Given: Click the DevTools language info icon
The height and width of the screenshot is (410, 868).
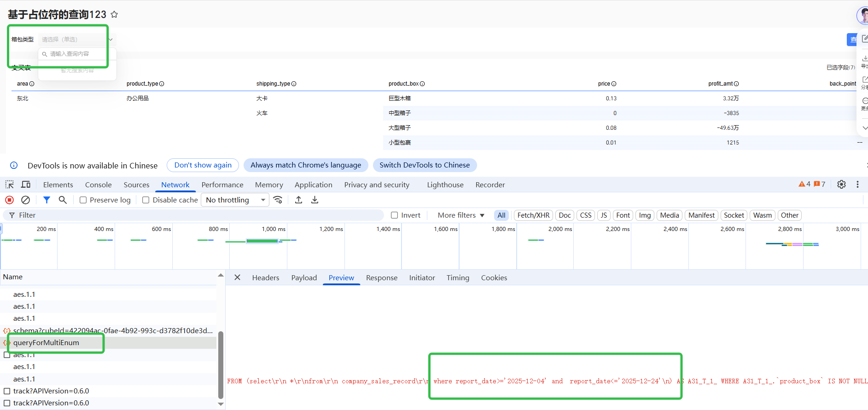Looking at the screenshot, I should coord(14,165).
